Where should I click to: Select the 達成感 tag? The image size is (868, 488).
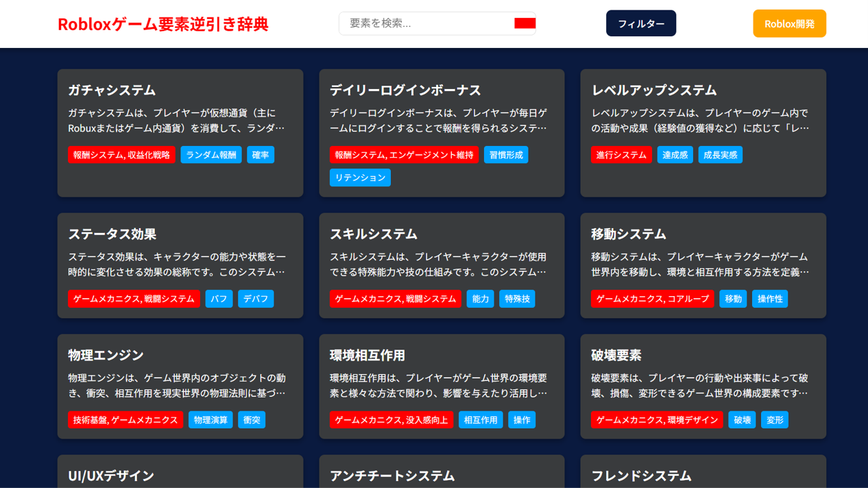coord(675,155)
